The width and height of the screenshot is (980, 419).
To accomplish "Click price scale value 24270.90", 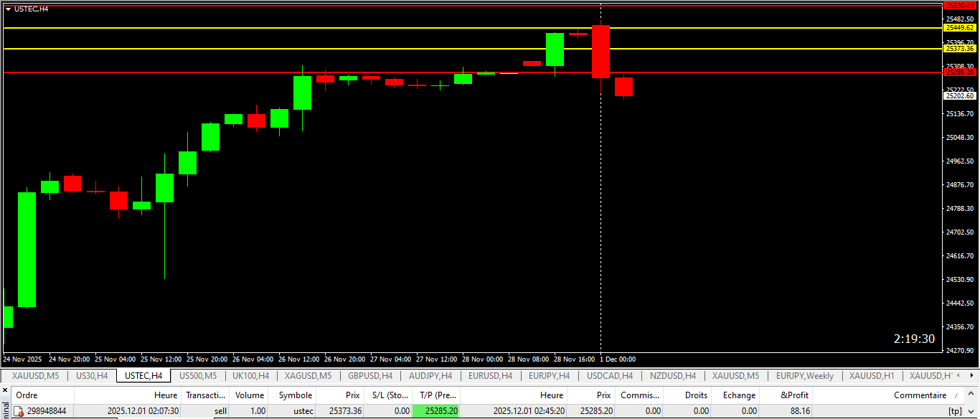I will click(960, 350).
